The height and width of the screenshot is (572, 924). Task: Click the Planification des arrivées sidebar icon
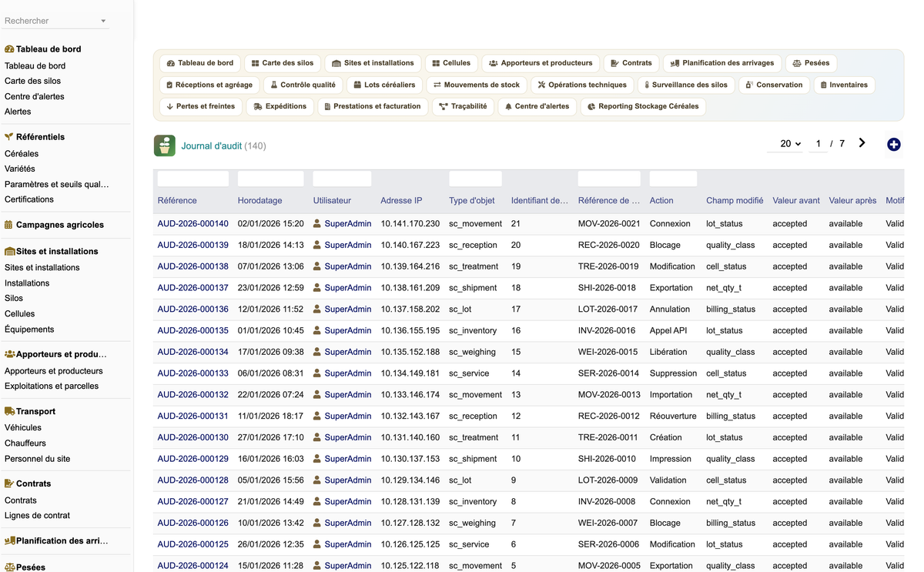pyautogui.click(x=10, y=540)
